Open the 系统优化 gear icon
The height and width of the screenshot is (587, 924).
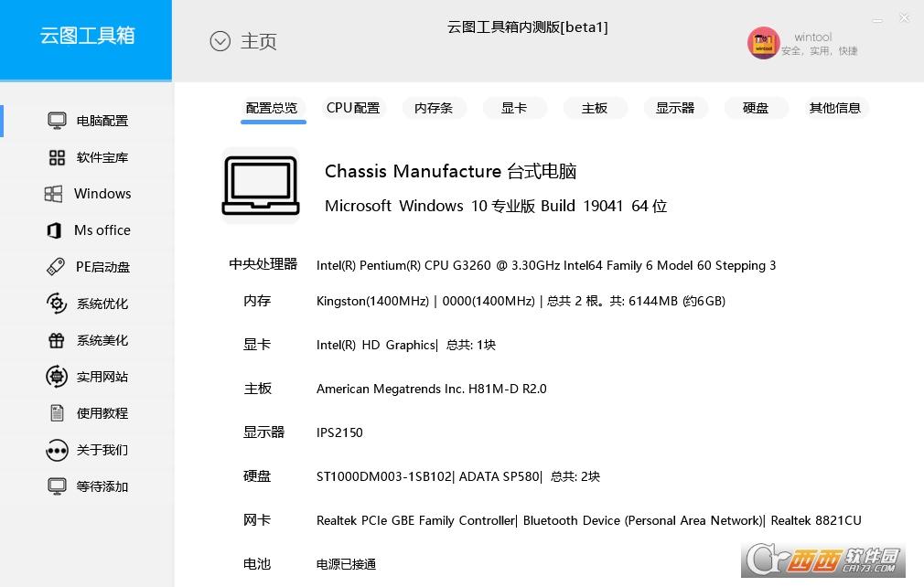point(57,304)
